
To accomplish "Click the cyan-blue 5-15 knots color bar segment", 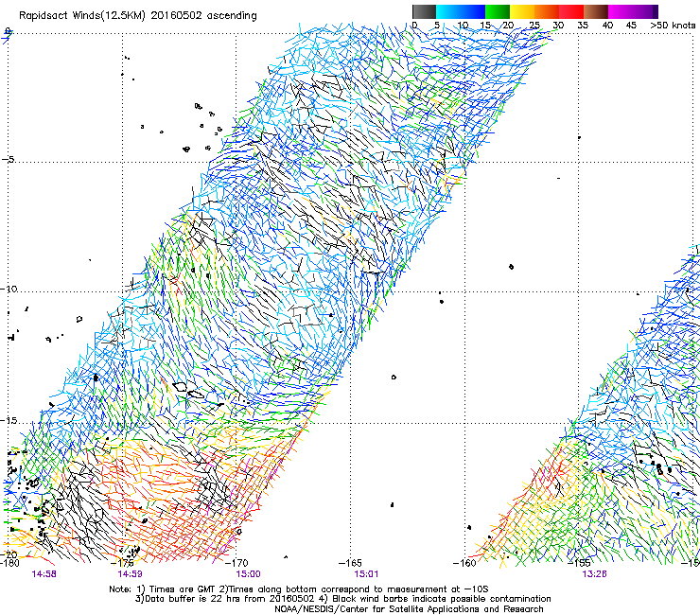I will point(461,11).
